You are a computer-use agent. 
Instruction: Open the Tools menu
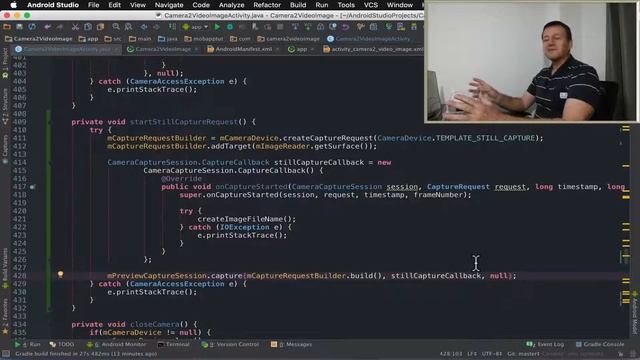pos(346,5)
